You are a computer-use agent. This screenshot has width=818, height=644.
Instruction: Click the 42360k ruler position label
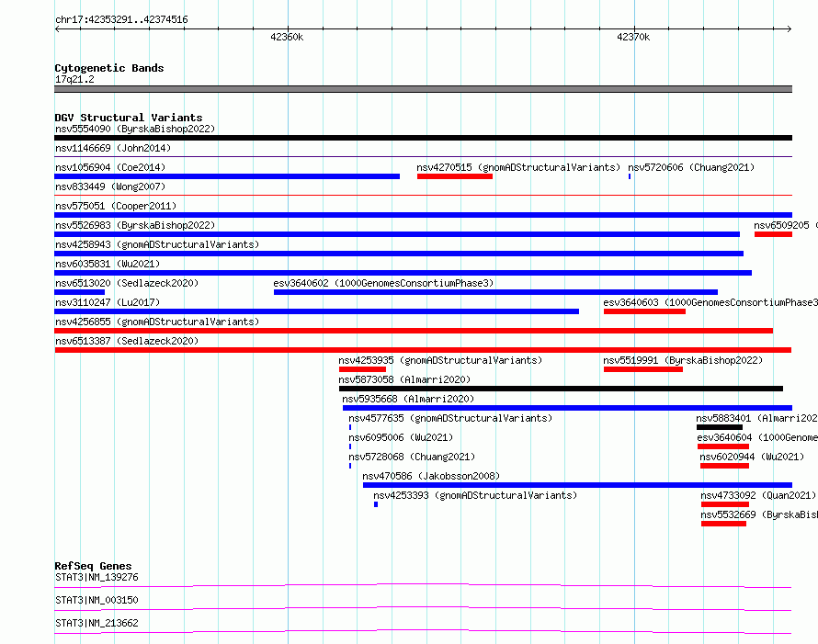pos(287,37)
